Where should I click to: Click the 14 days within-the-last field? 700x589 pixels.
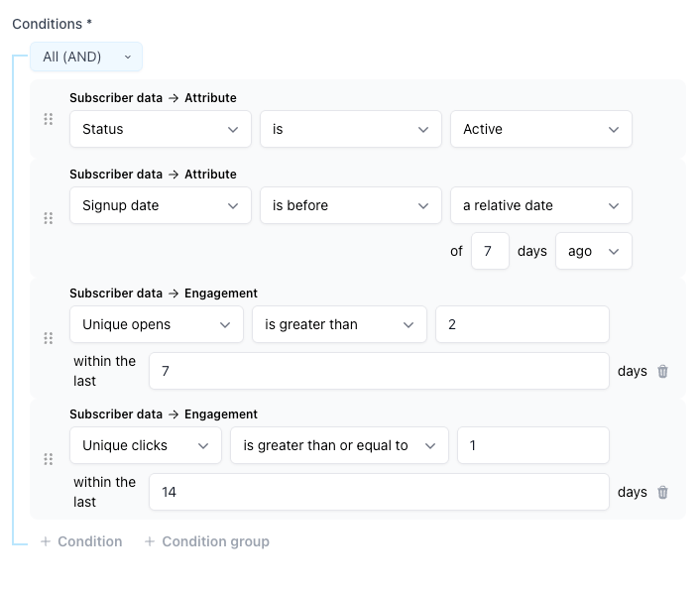pos(379,492)
